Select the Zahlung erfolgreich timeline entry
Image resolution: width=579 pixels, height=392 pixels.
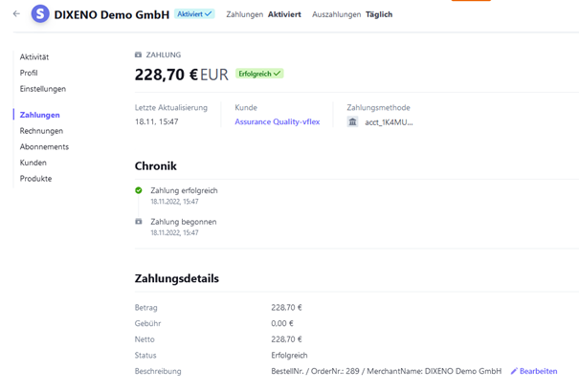184,190
